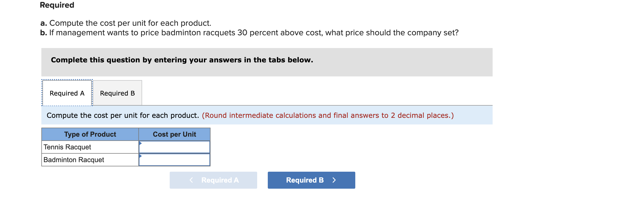Switch to the Required A tab
644x216 pixels.
[x=67, y=93]
